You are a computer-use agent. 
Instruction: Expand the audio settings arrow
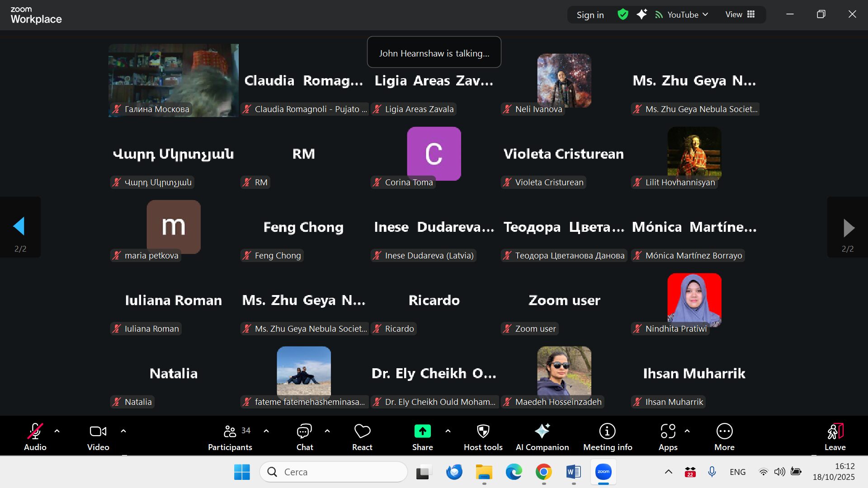tap(57, 431)
